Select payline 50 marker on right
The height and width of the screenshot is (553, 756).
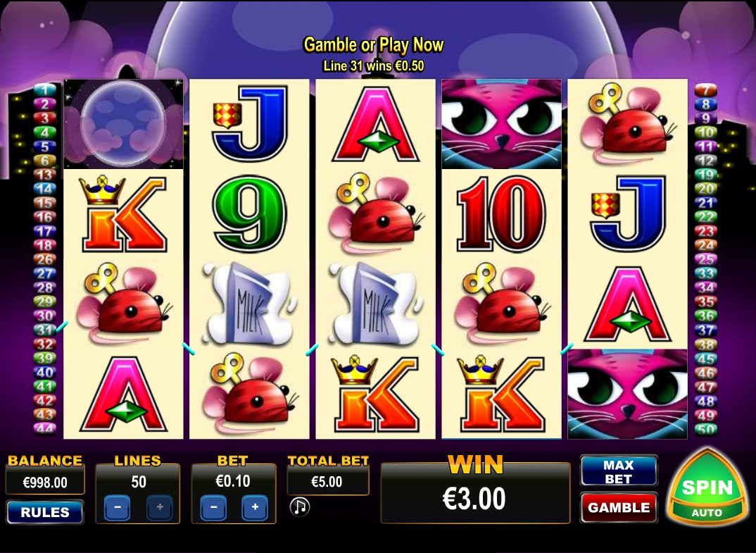(x=705, y=429)
